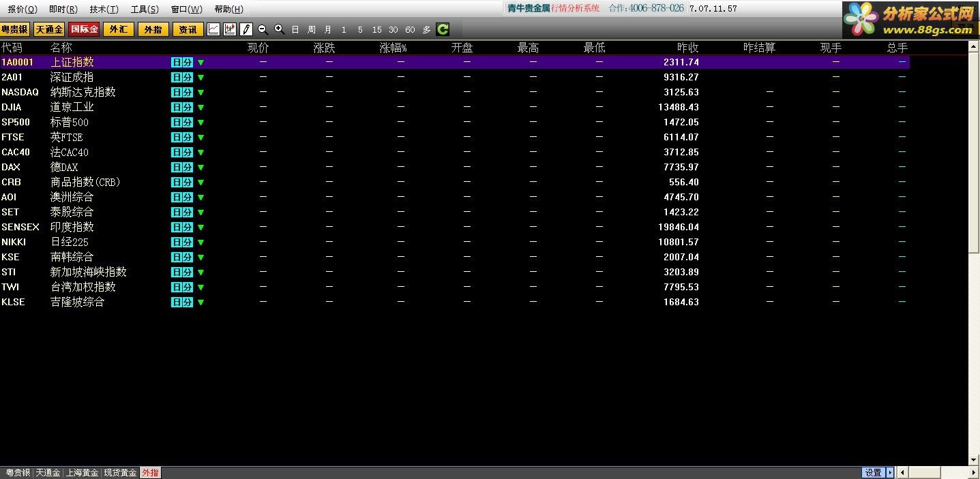Screen dimensions: 980x479
Task: Switch to monthly period 月
Action: 328,30
